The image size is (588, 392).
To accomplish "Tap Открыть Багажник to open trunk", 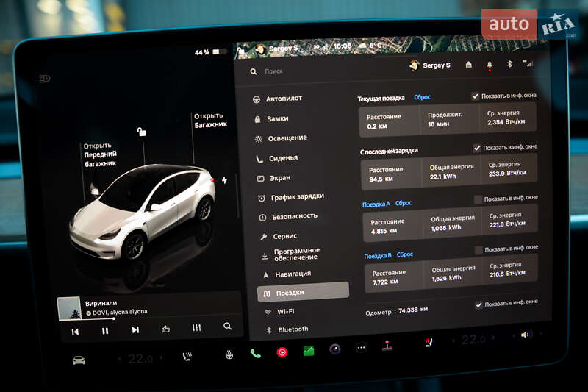I will [210, 120].
